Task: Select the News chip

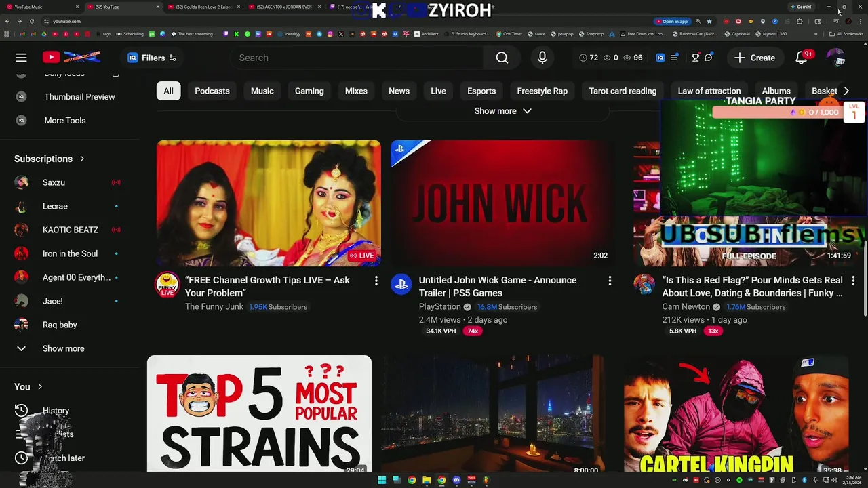Action: coord(399,91)
